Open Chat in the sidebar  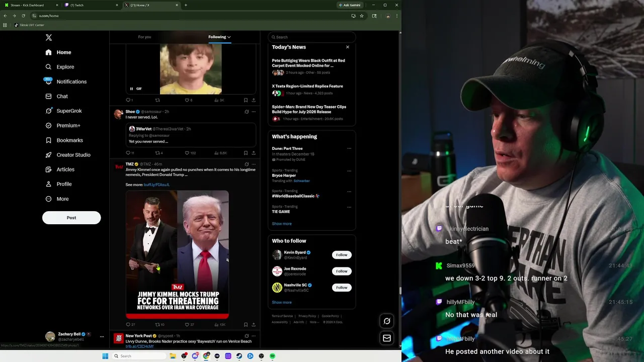(x=56, y=96)
